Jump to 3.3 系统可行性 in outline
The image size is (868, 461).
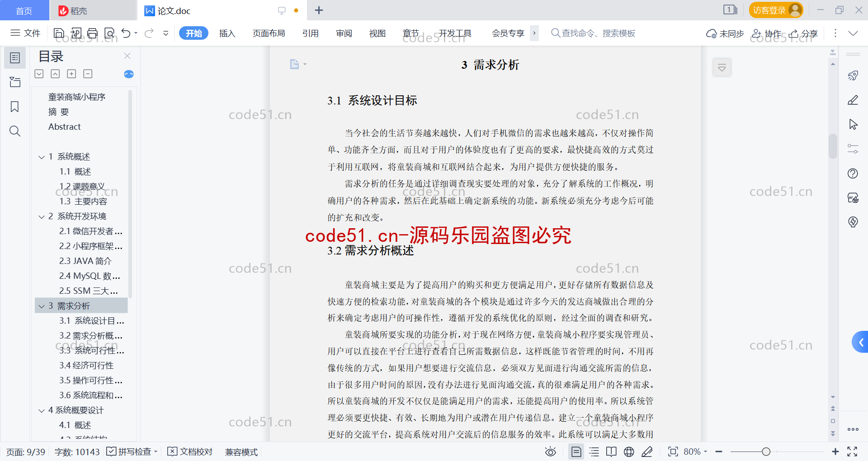click(x=92, y=351)
